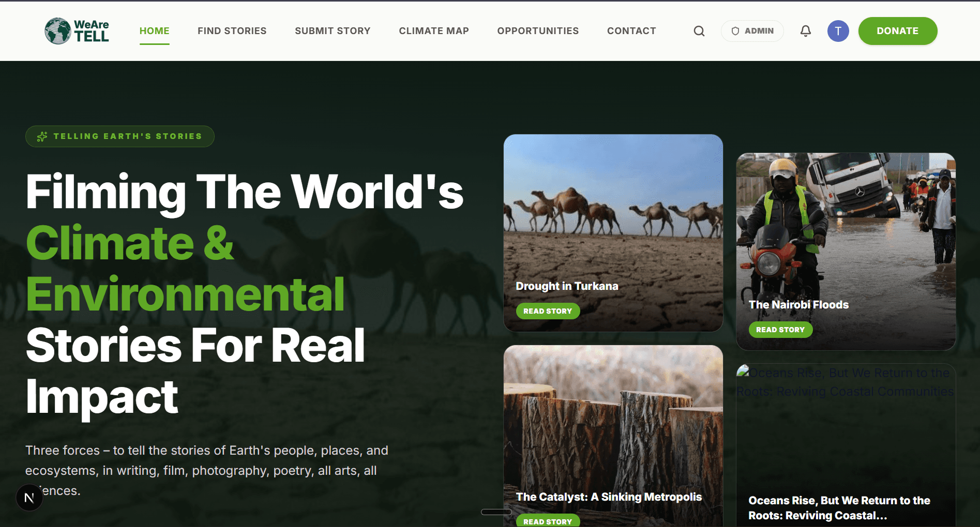980x527 pixels.
Task: Click the pill-shaped scroll indicator
Action: pos(496,512)
